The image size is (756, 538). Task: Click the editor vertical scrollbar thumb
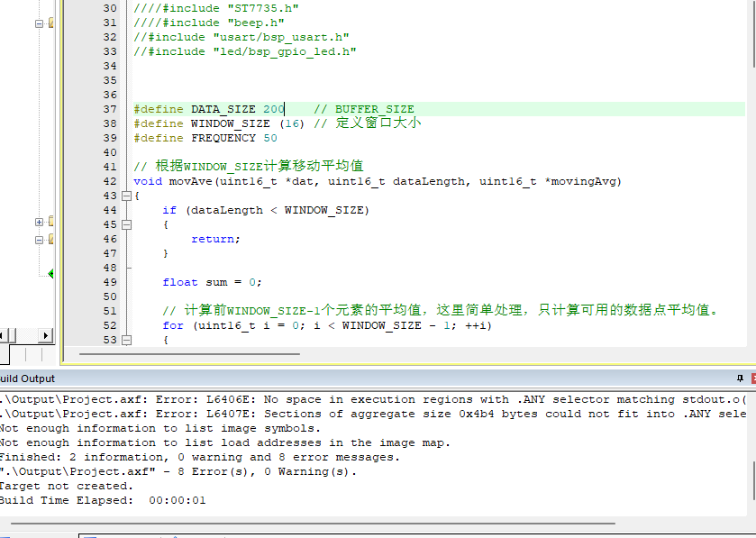click(x=753, y=33)
